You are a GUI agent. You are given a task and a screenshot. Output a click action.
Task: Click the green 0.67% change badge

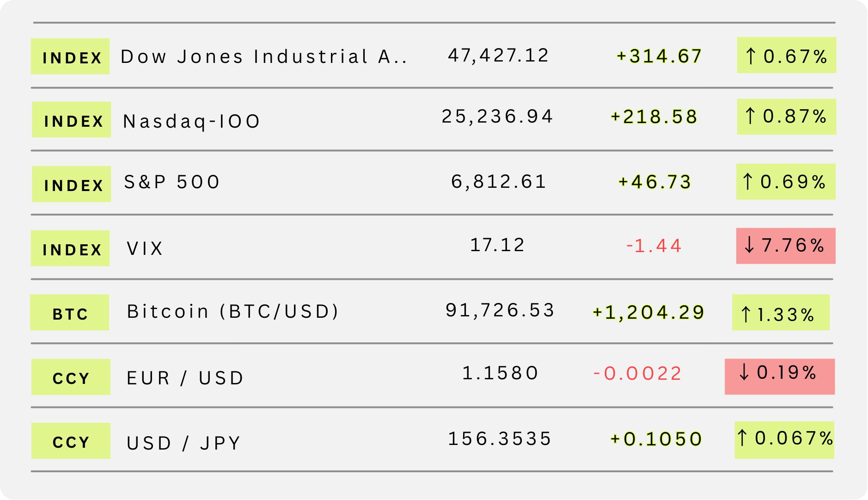(786, 56)
